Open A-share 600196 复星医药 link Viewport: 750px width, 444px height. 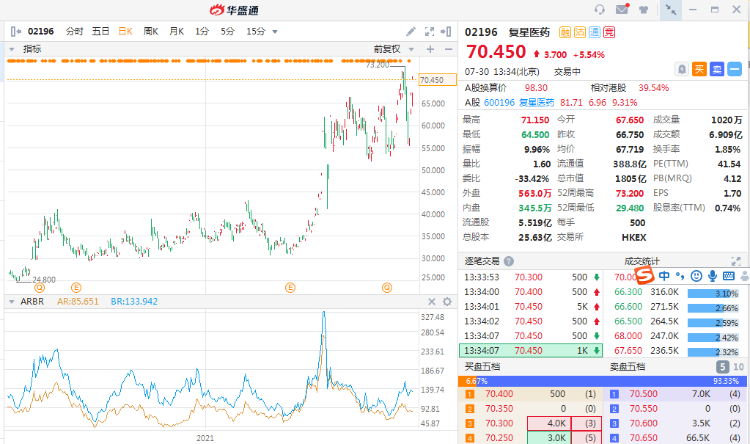click(520, 102)
